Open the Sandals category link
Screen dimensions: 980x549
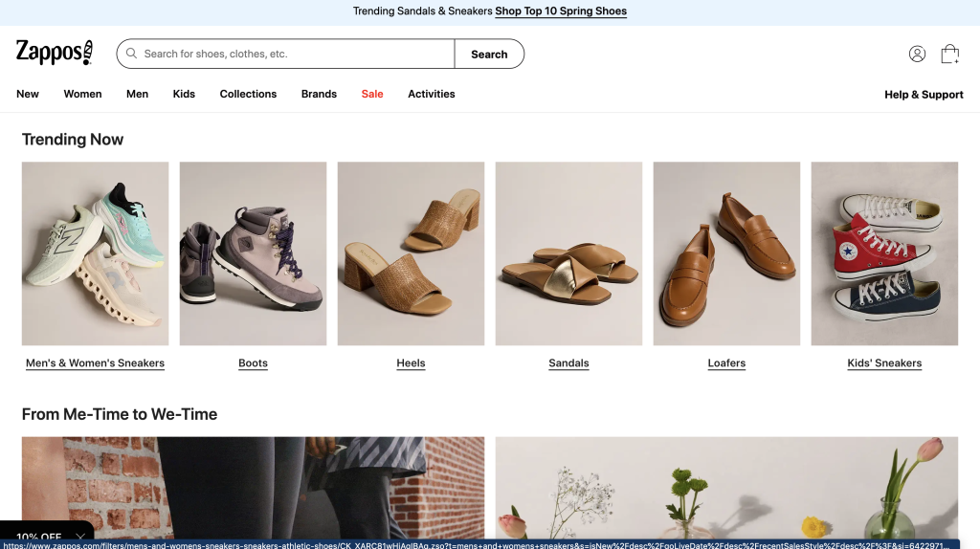[568, 362]
